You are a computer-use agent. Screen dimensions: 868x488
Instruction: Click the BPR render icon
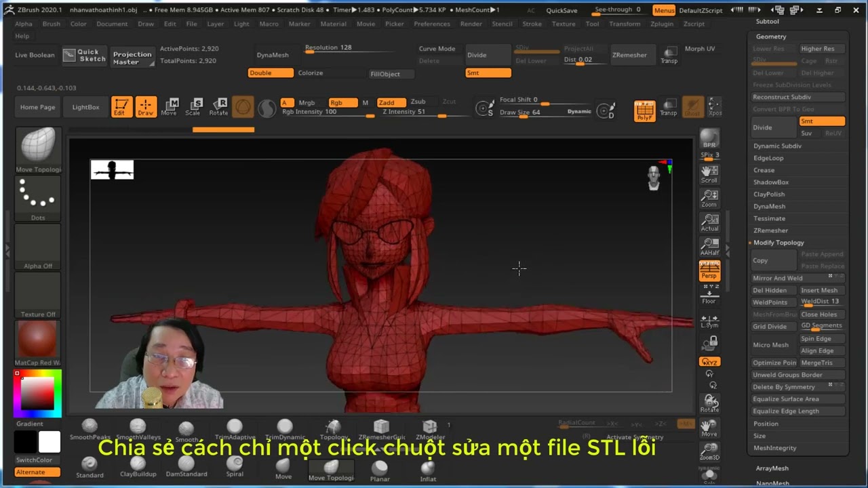tap(709, 138)
